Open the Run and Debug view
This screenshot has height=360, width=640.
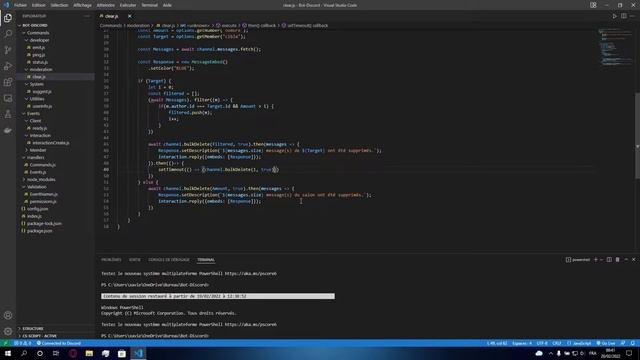[x=8, y=66]
